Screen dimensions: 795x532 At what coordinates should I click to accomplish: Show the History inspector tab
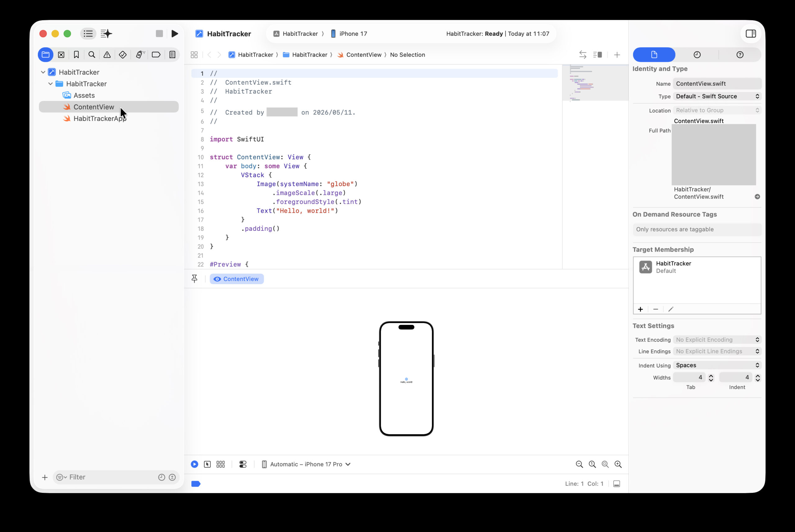pyautogui.click(x=697, y=55)
